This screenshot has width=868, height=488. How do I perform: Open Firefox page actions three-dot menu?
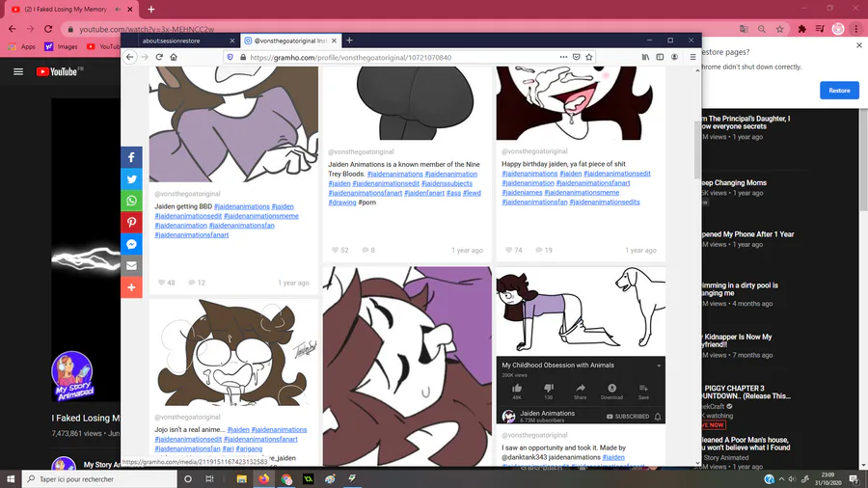tap(563, 57)
